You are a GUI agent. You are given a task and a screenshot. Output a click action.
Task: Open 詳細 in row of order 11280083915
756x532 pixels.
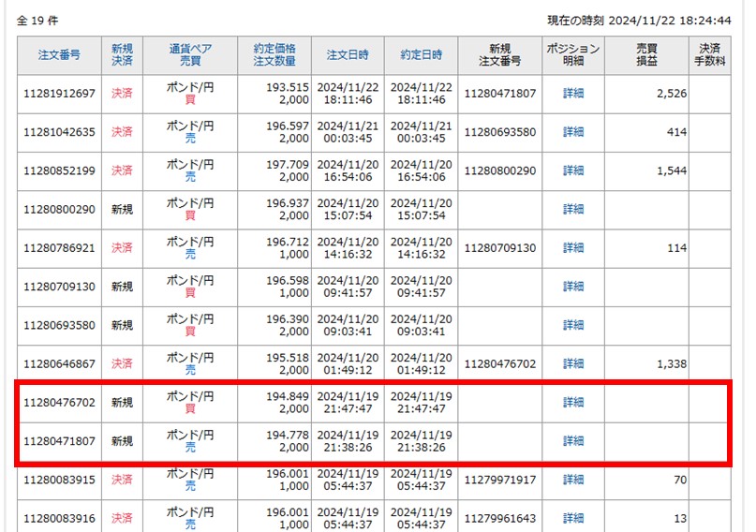point(573,480)
